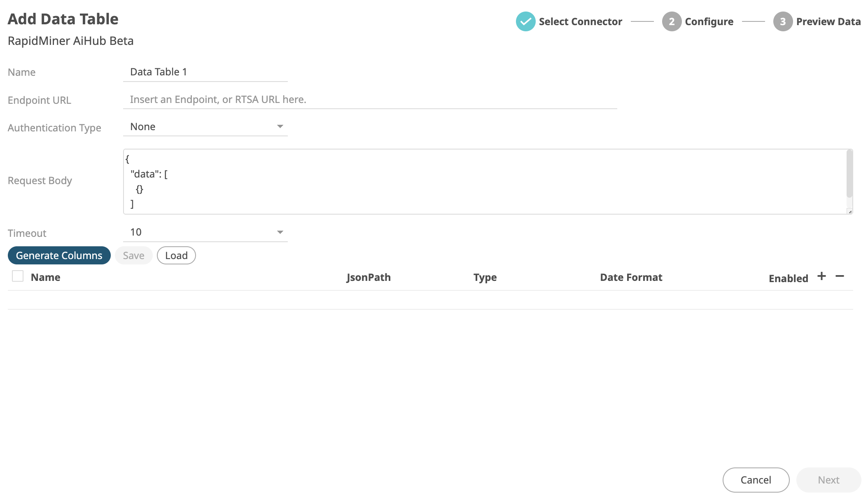Click the Generate Columns button
The width and height of the screenshot is (868, 500).
click(x=59, y=255)
